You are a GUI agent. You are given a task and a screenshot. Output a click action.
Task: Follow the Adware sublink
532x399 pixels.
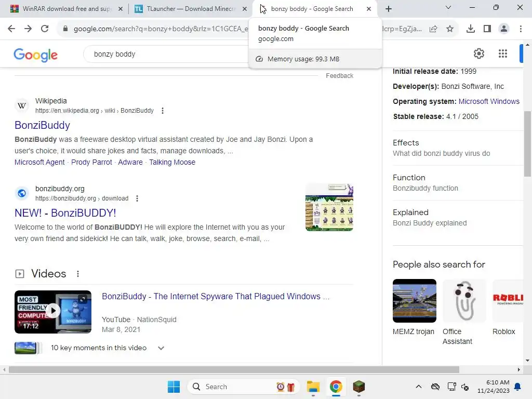tap(130, 162)
